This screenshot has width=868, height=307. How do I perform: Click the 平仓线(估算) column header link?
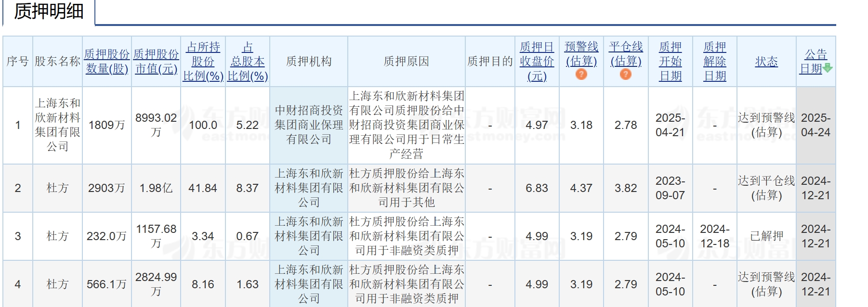(626, 54)
